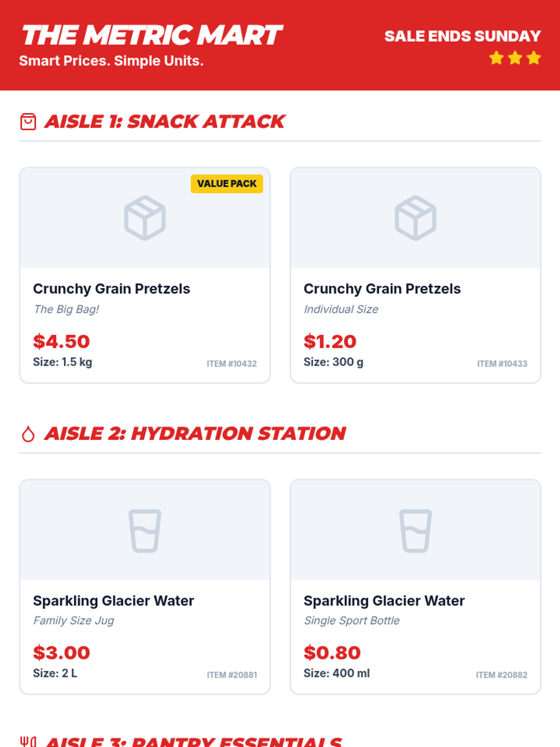Click item number #20881 label
560x747 pixels.
pos(232,675)
